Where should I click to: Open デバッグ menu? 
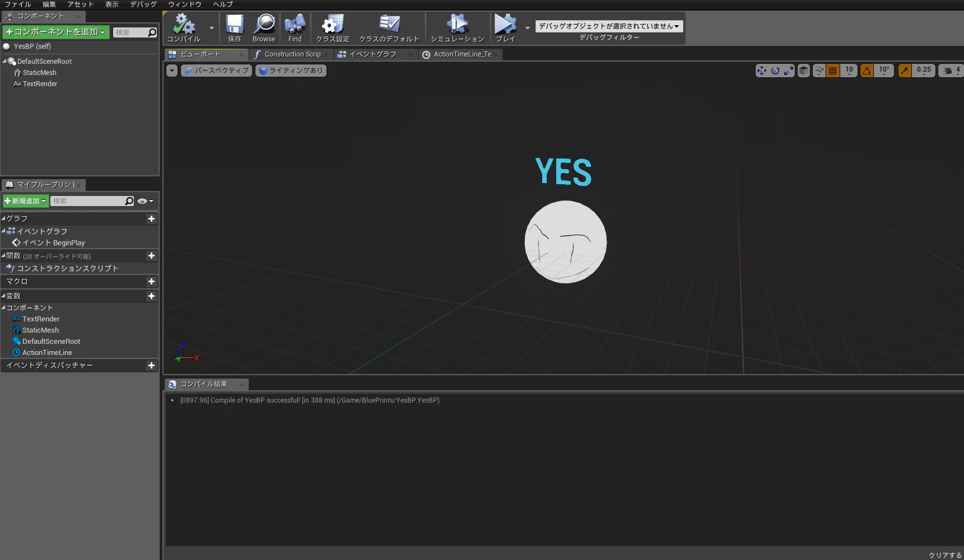point(143,4)
